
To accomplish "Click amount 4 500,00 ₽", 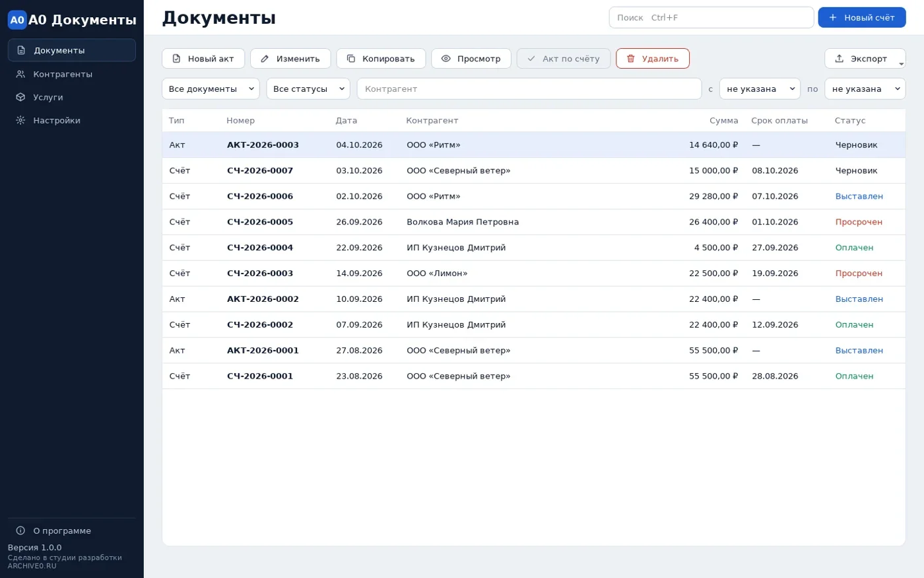I will tap(716, 248).
